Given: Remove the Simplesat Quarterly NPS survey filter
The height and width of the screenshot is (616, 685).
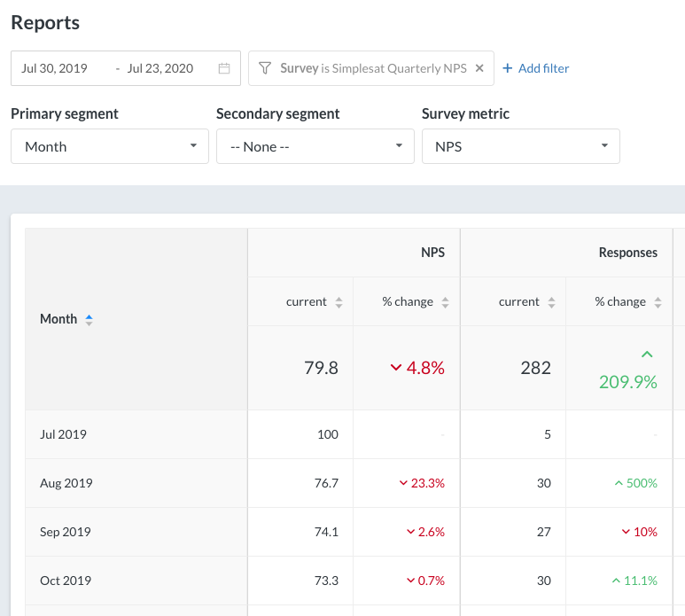Looking at the screenshot, I should tap(479, 68).
